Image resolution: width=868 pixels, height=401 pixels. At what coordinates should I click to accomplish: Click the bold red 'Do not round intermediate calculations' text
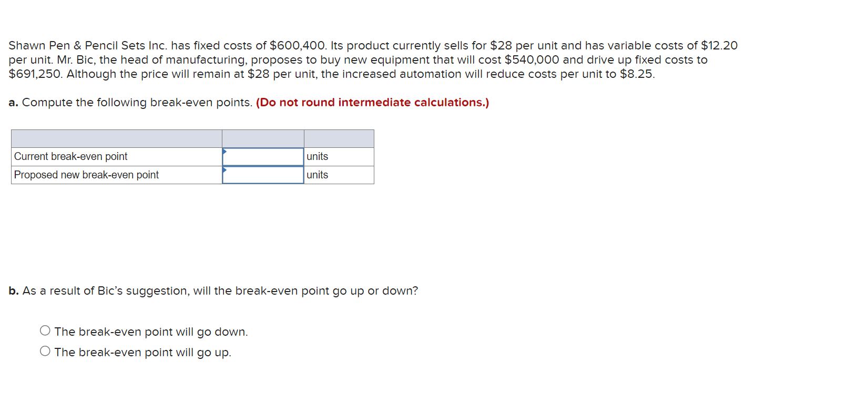pyautogui.click(x=372, y=102)
